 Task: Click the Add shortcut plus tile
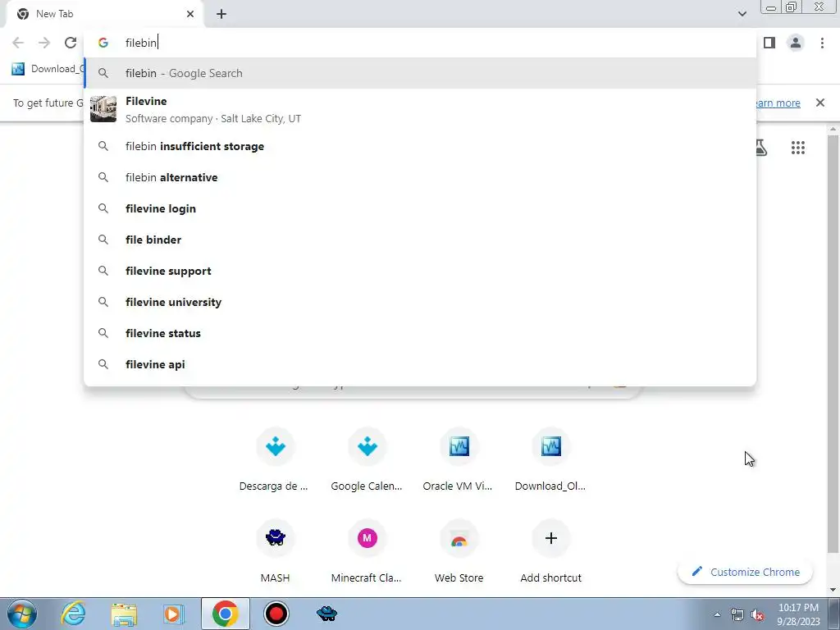coord(550,552)
